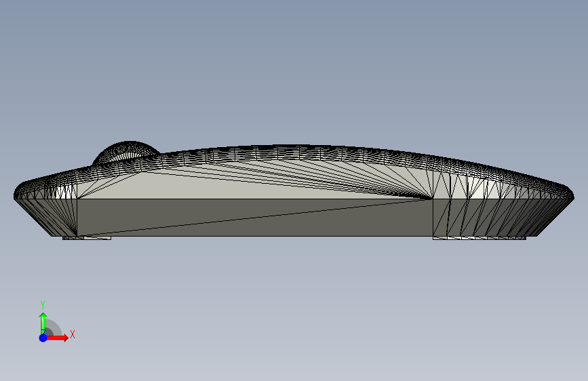588x381 pixels.
Task: Click the green Y axis arrow on the triad
Action: [x=43, y=323]
